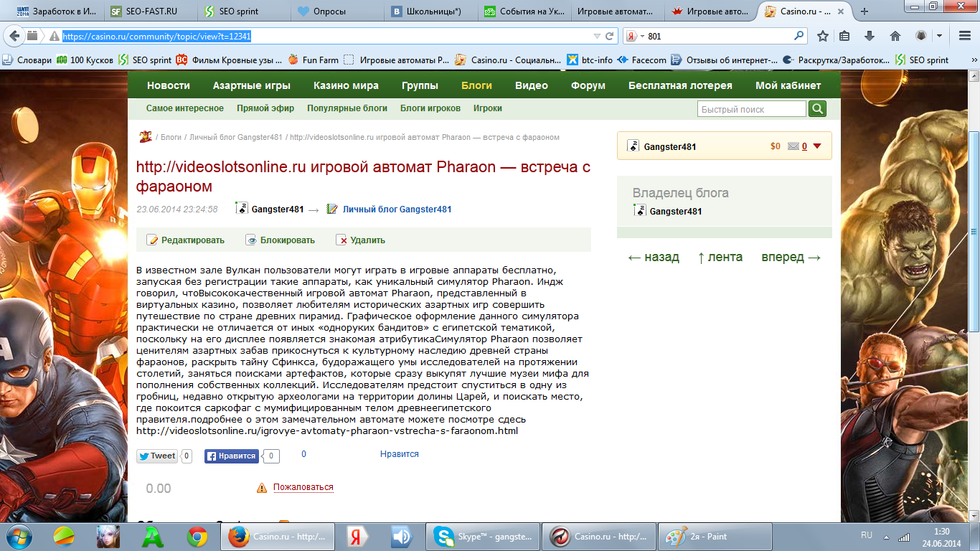Click the Прямой эфир submenu link
This screenshot has height=551, width=980.
click(x=265, y=108)
